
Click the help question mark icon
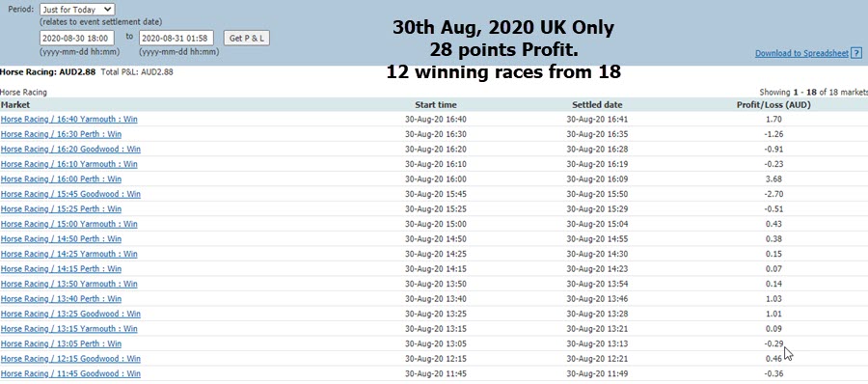[x=856, y=53]
